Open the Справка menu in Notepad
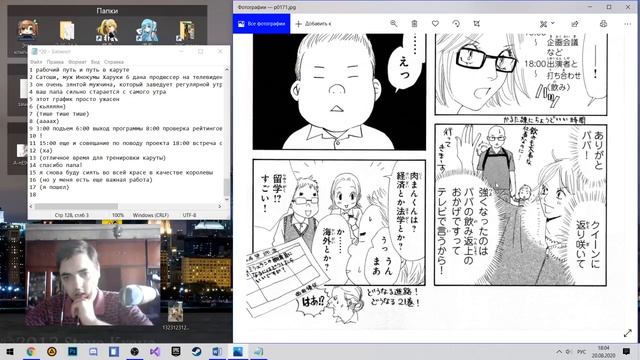Image resolution: width=640 pixels, height=360 pixels. pyautogui.click(x=114, y=62)
